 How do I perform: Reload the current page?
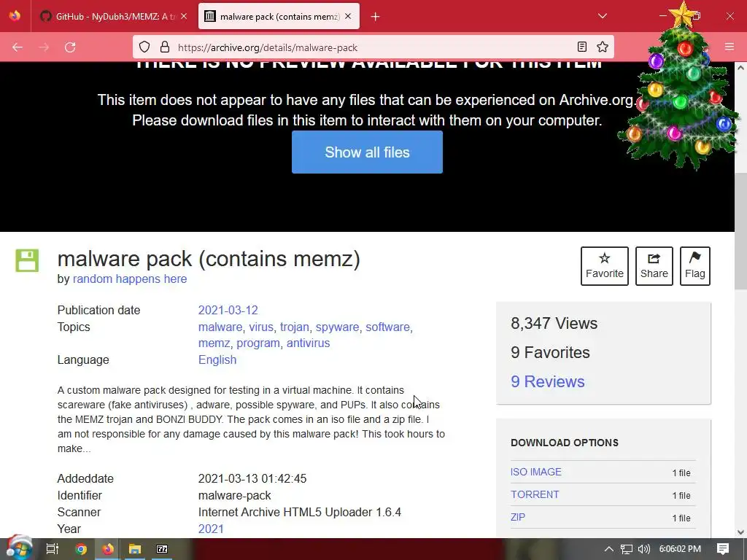(x=70, y=47)
